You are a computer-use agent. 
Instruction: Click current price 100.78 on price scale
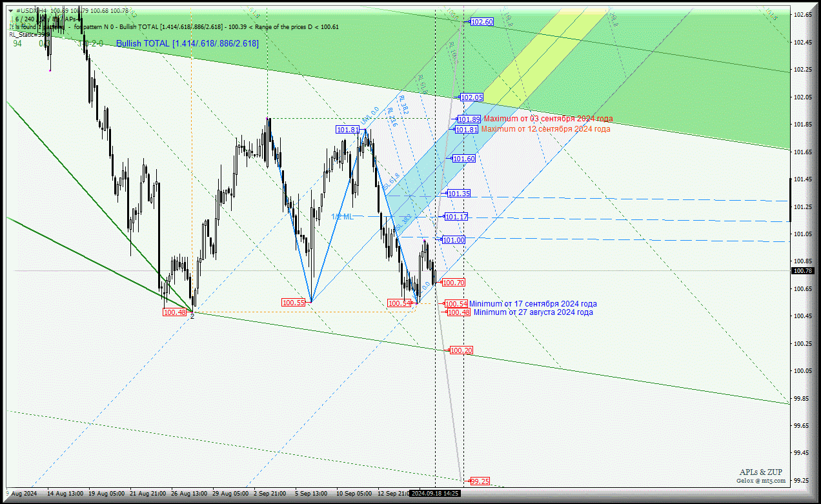[x=804, y=271]
